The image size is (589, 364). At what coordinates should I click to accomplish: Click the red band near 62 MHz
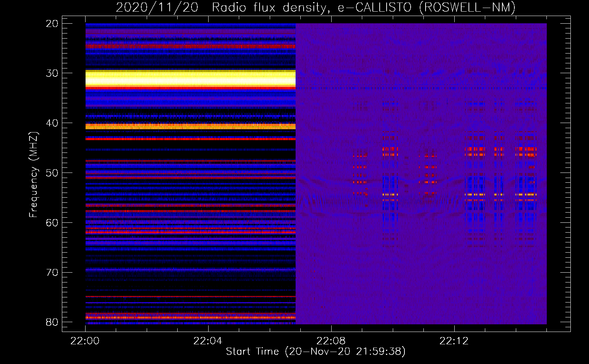point(190,232)
